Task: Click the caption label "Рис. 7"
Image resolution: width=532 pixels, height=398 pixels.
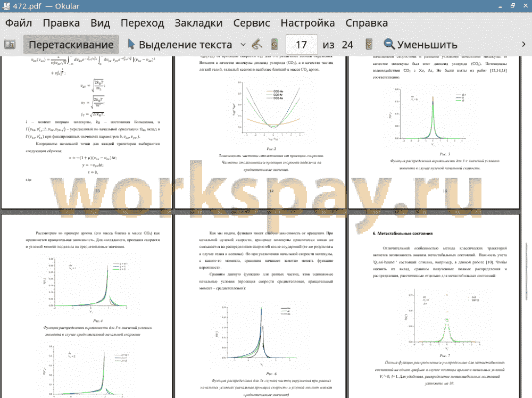Action: click(x=445, y=356)
